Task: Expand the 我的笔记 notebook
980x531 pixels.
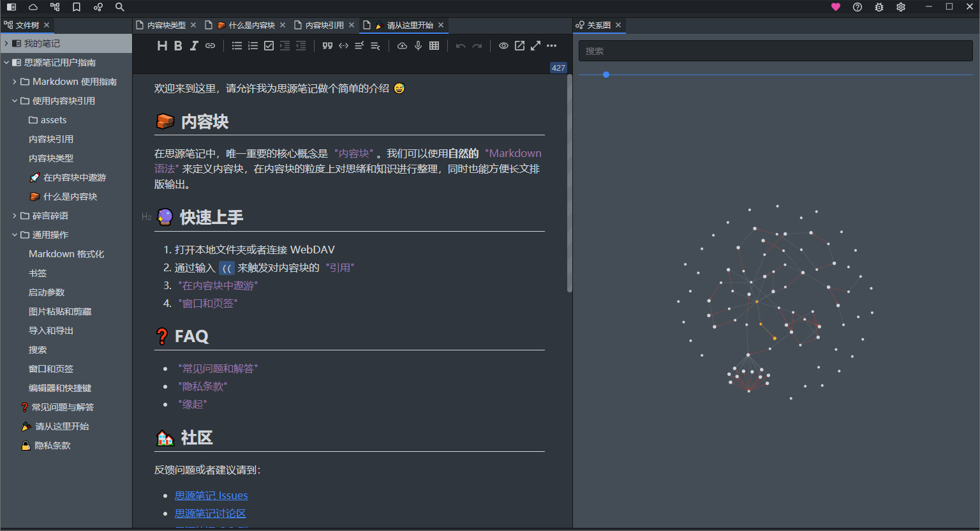Action: 6,43
